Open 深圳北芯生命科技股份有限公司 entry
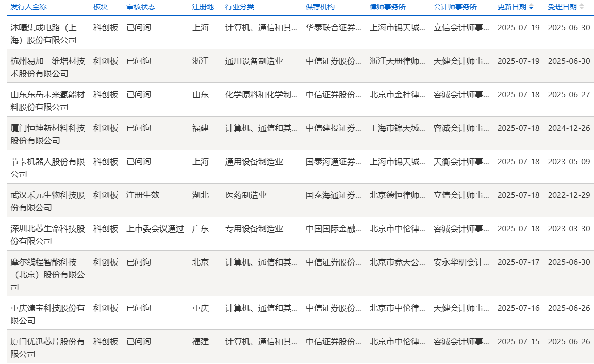 point(47,235)
